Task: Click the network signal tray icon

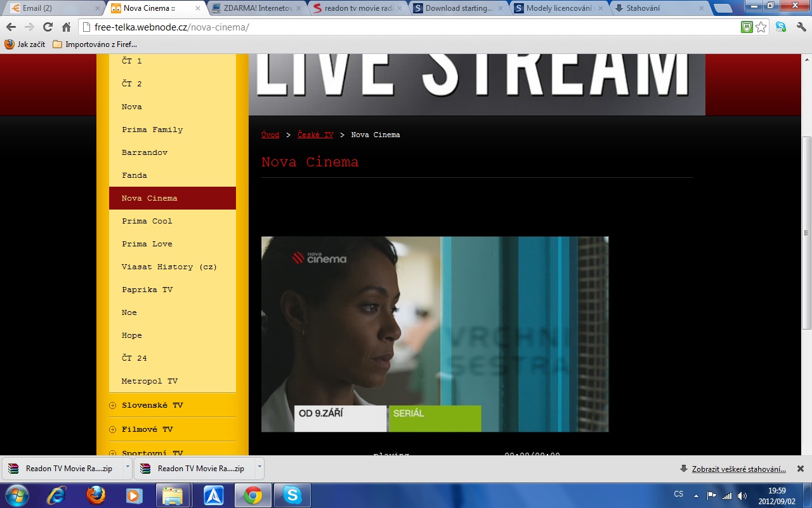Action: click(x=727, y=495)
